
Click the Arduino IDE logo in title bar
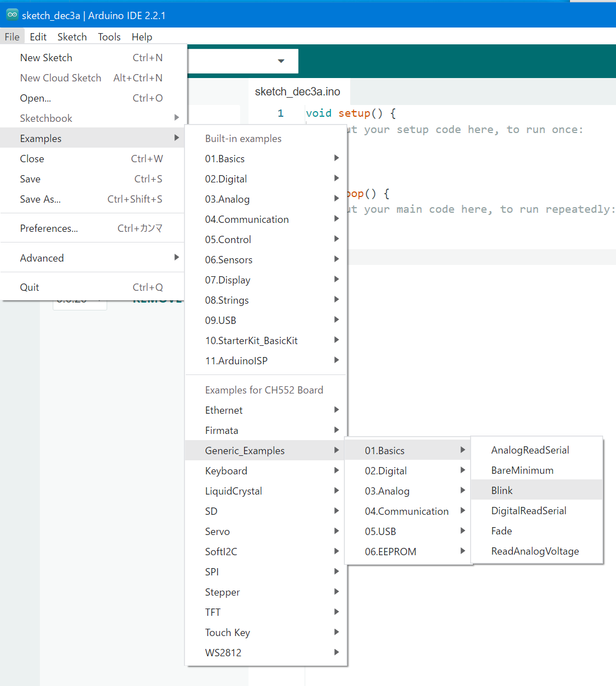12,15
